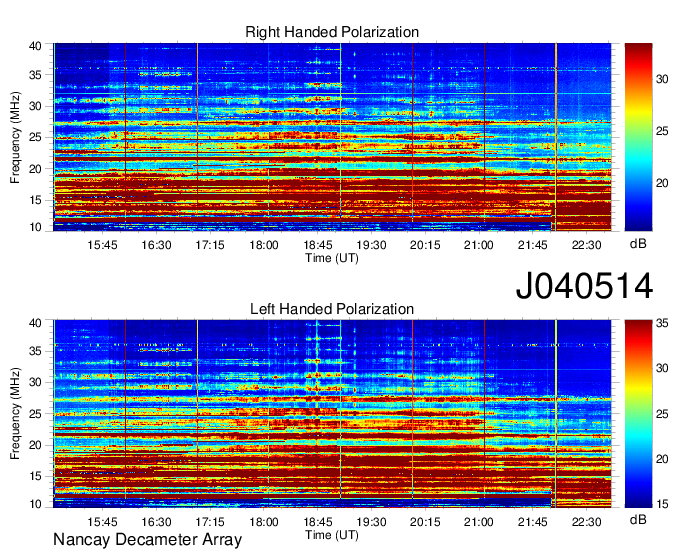Click 40 MHz tick on Left Handed plot
Screen dimensions: 680x552
[x=35, y=323]
